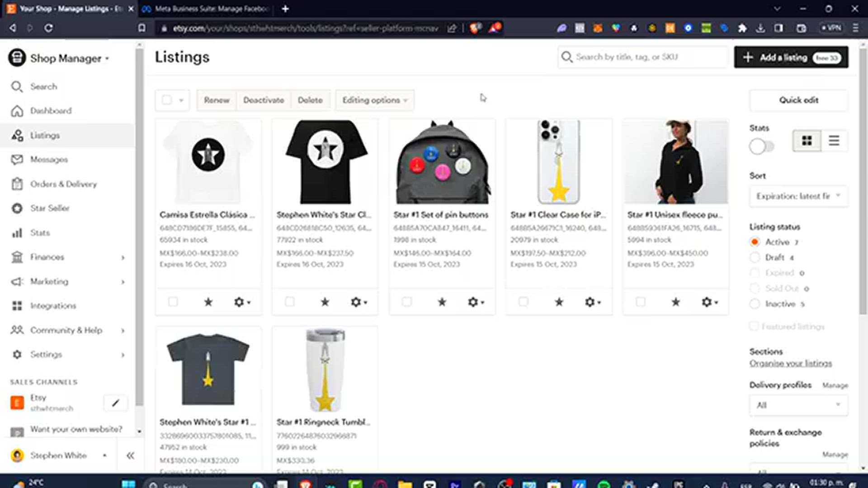
Task: Switch to grid view of listings
Action: click(807, 141)
